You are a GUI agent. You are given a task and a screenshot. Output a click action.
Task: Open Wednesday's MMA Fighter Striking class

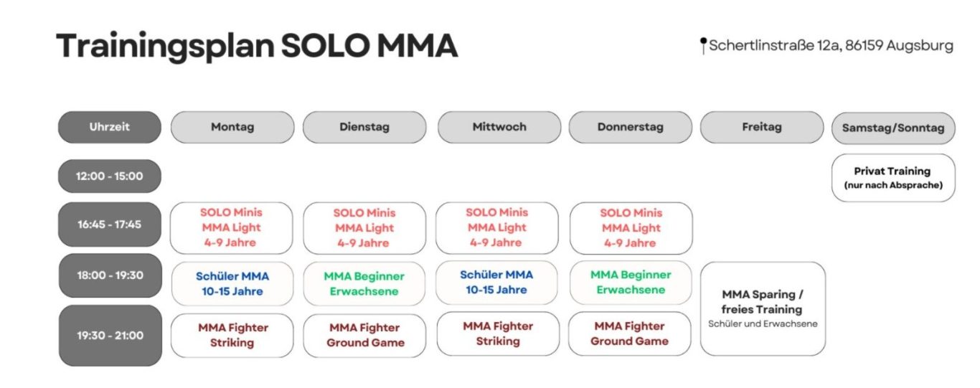point(498,333)
